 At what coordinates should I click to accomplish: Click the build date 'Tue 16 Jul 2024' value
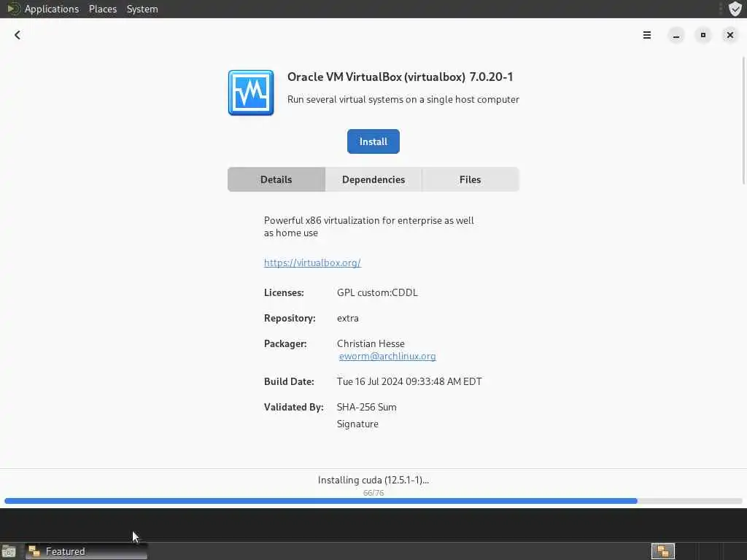pos(409,382)
